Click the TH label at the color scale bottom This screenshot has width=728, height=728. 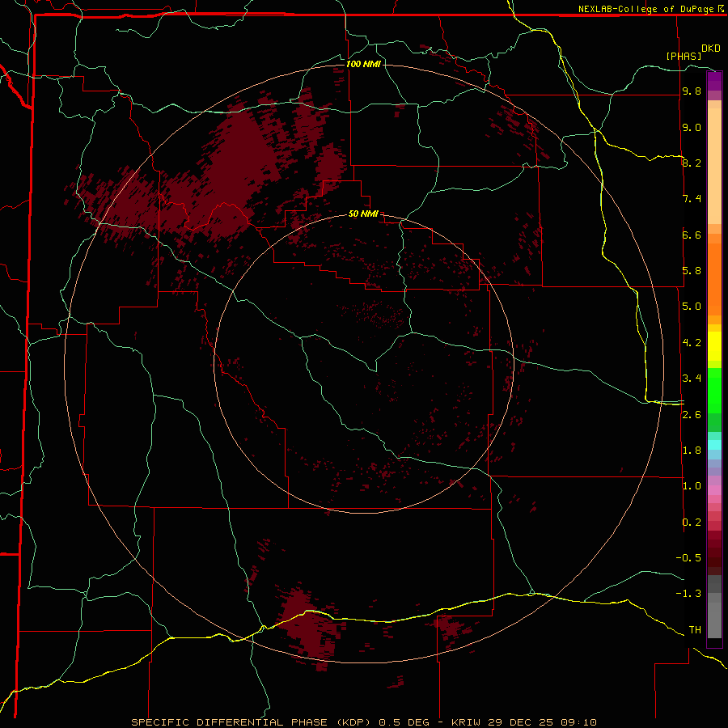pyautogui.click(x=695, y=630)
